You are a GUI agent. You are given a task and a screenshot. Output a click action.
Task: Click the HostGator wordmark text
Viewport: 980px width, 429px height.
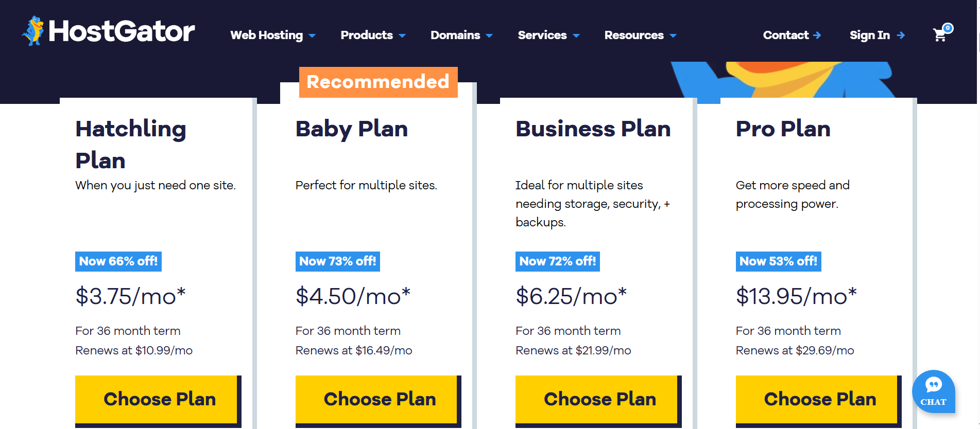(122, 31)
